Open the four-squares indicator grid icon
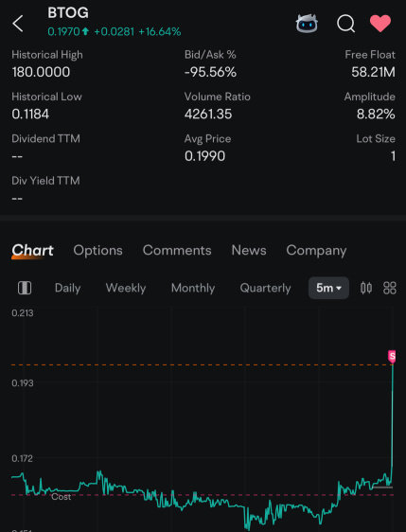 pos(389,288)
